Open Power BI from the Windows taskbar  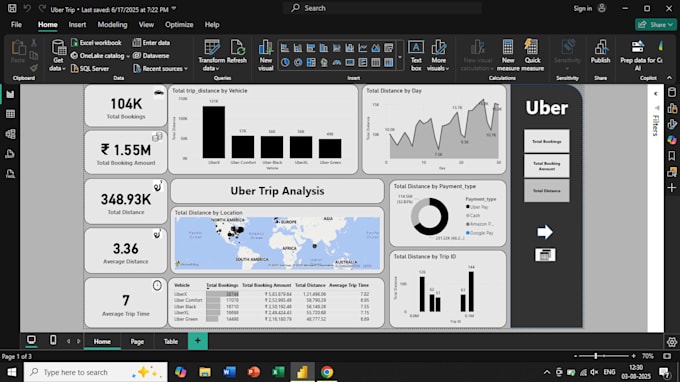point(302,372)
